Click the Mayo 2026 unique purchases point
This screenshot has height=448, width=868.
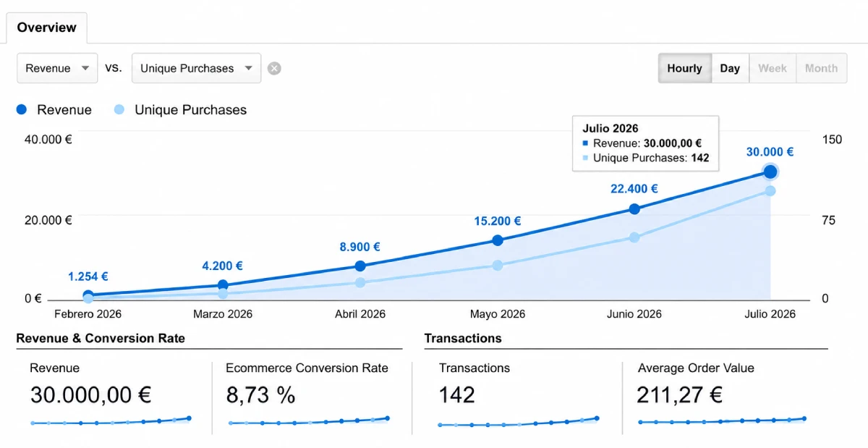click(x=498, y=266)
